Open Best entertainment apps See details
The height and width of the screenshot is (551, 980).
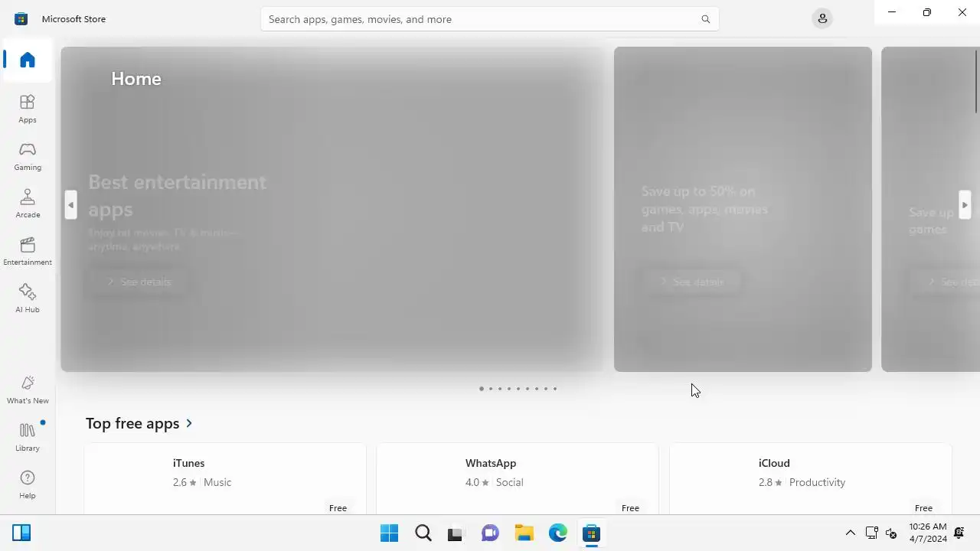click(x=138, y=282)
